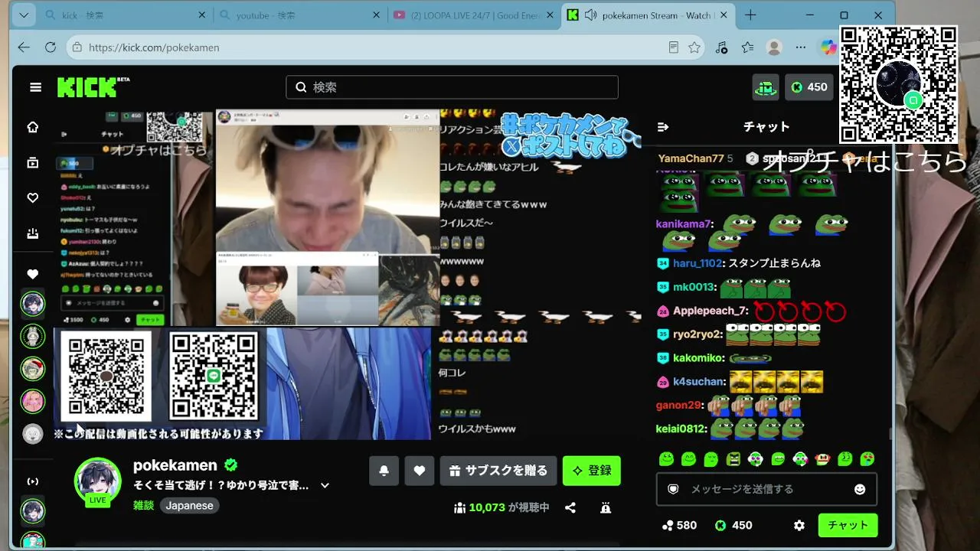Click the filled heart icon in sidebar
This screenshot has height=551, width=980.
point(33,274)
